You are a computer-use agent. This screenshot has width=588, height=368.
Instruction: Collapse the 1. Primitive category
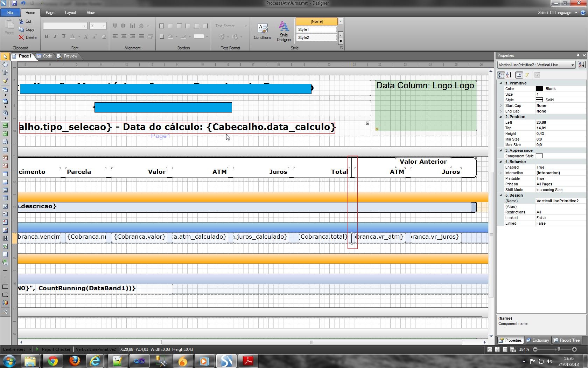500,83
